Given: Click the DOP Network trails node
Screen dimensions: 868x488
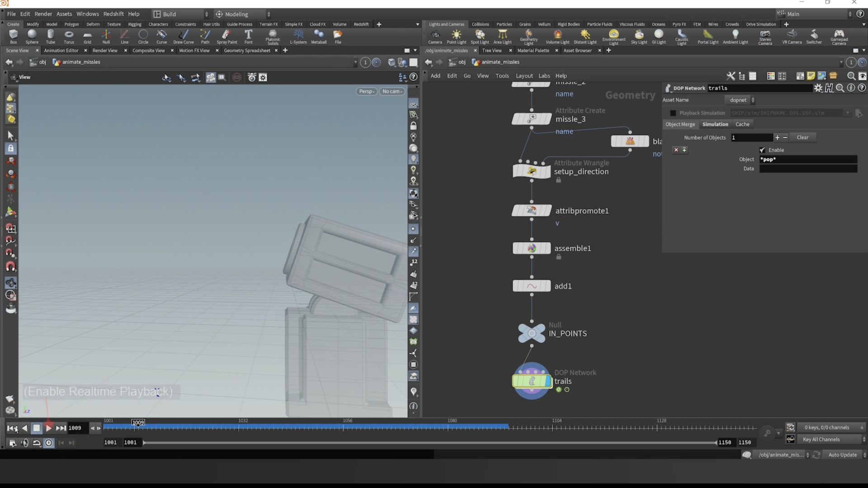Looking at the screenshot, I should point(532,381).
